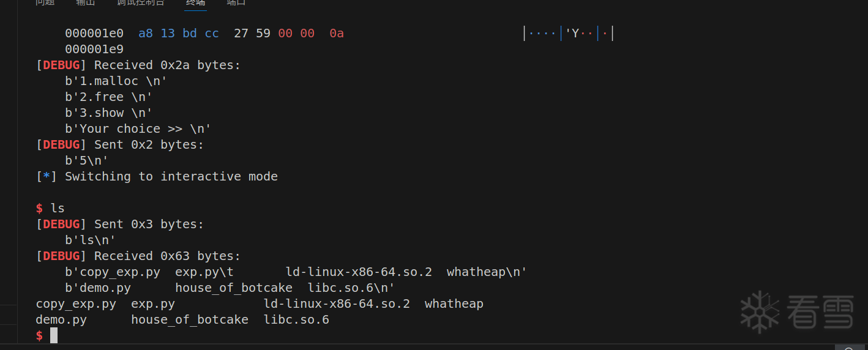868x350 pixels.
Task: Click the "Your choice >>" output line
Action: click(138, 128)
